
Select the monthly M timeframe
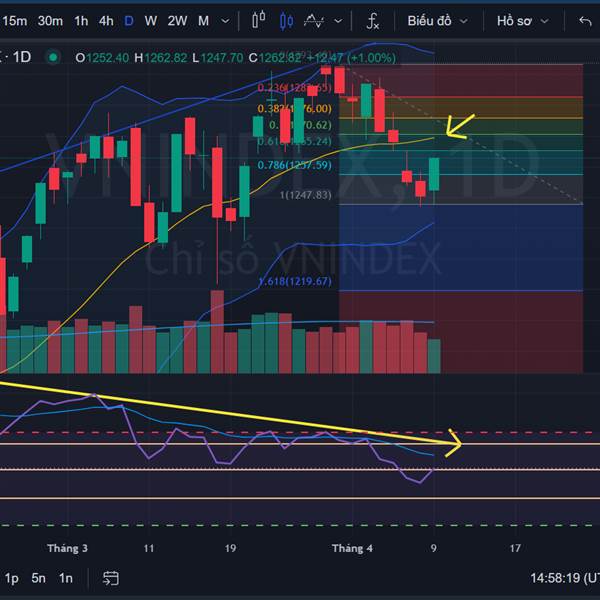point(203,21)
